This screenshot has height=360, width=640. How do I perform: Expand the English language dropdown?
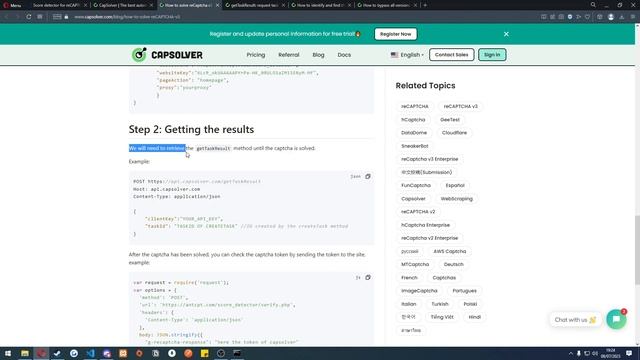tap(407, 55)
